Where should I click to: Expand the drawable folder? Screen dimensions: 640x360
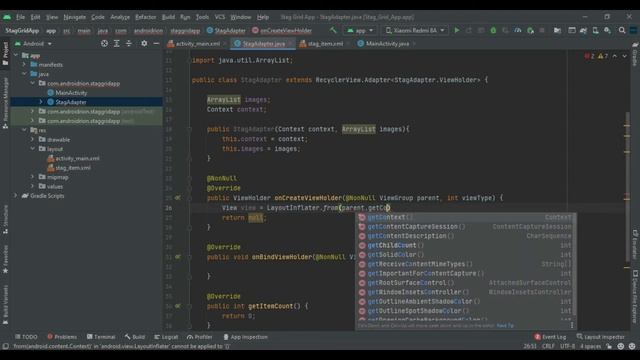pyautogui.click(x=32, y=140)
